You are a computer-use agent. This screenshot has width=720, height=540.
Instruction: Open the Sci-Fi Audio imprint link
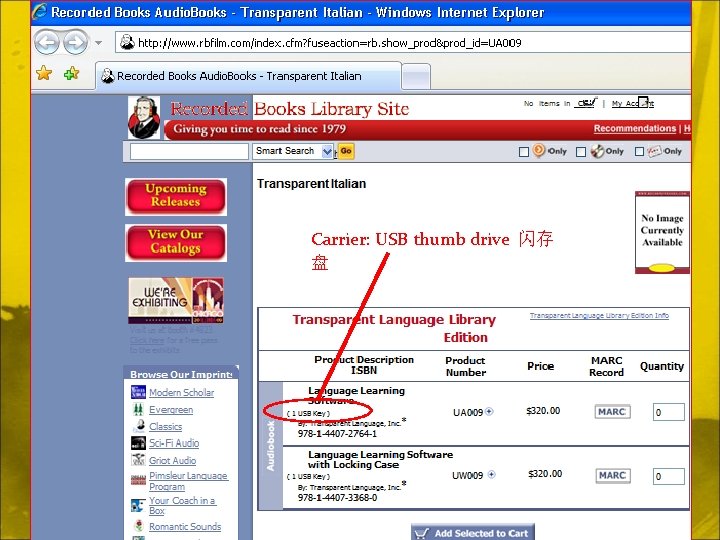(174, 443)
